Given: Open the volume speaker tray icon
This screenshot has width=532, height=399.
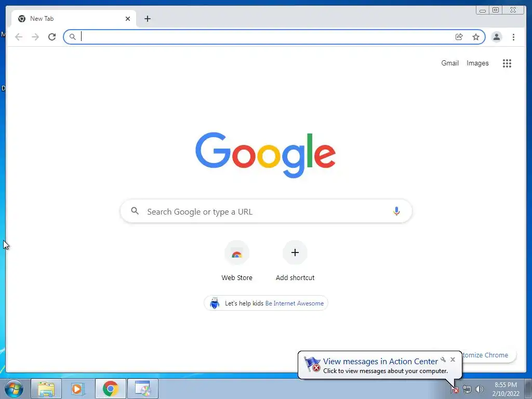Looking at the screenshot, I should (x=479, y=390).
